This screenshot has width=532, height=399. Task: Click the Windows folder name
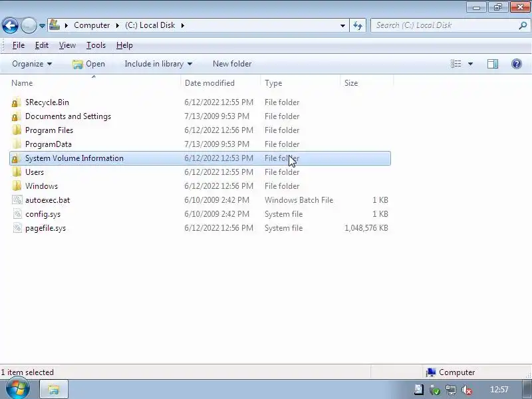tap(42, 186)
